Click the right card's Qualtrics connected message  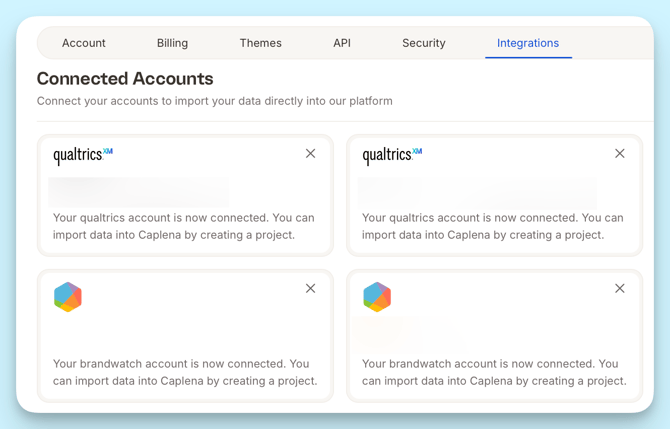(493, 226)
